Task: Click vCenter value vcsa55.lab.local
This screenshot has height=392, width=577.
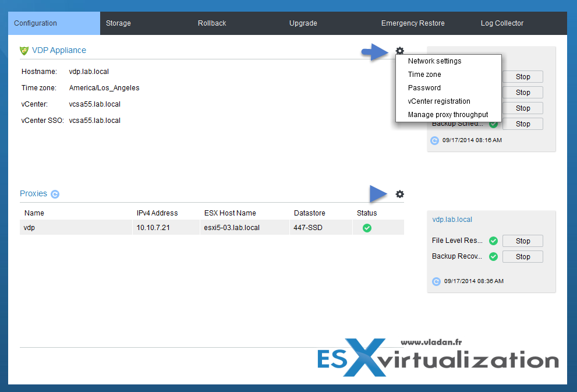Action: (x=94, y=104)
